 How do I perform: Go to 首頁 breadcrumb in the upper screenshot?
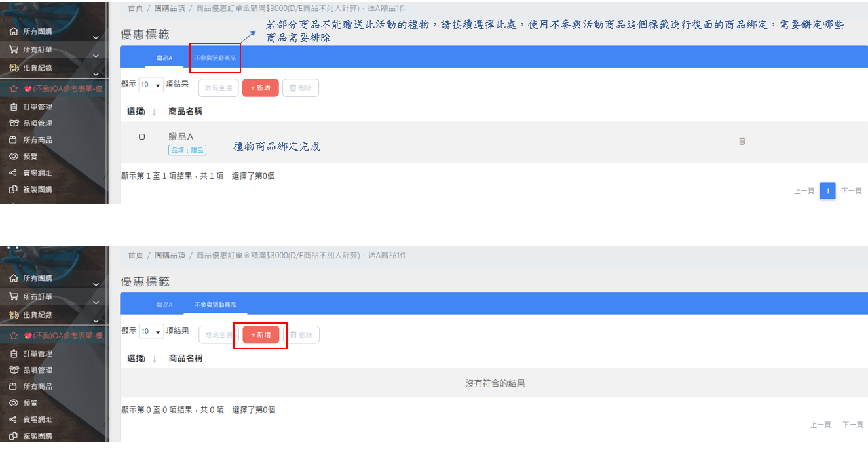(135, 8)
